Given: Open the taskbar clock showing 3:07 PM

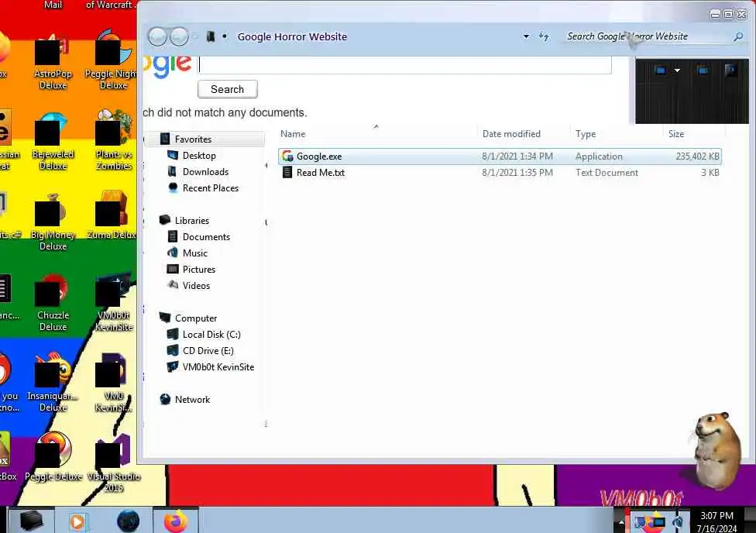Looking at the screenshot, I should tap(717, 522).
